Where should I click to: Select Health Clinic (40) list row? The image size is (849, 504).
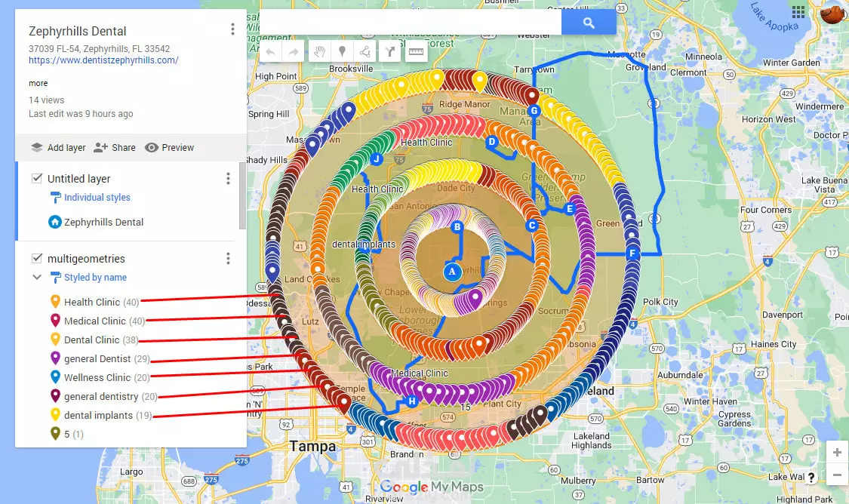tap(101, 302)
